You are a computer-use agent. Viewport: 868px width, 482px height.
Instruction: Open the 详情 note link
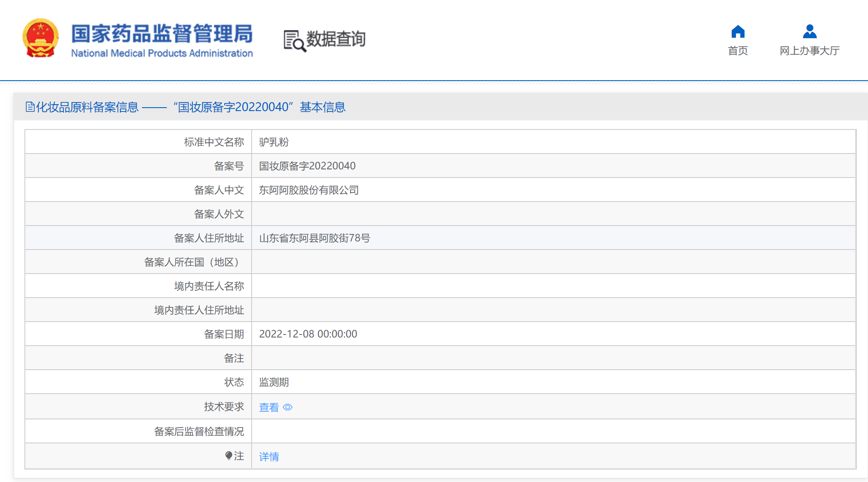pyautogui.click(x=269, y=456)
